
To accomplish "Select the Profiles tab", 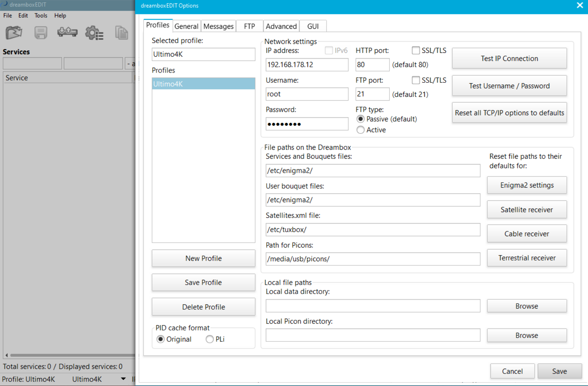I will click(158, 25).
